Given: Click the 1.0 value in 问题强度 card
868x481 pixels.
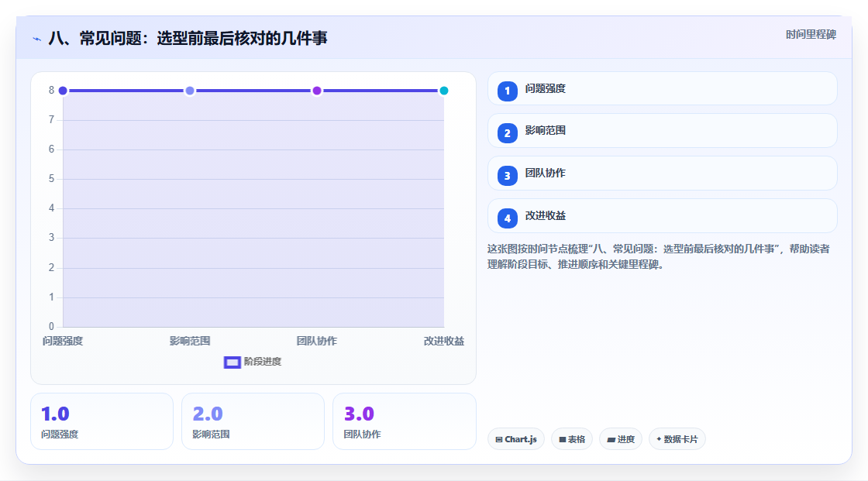Looking at the screenshot, I should [55, 414].
